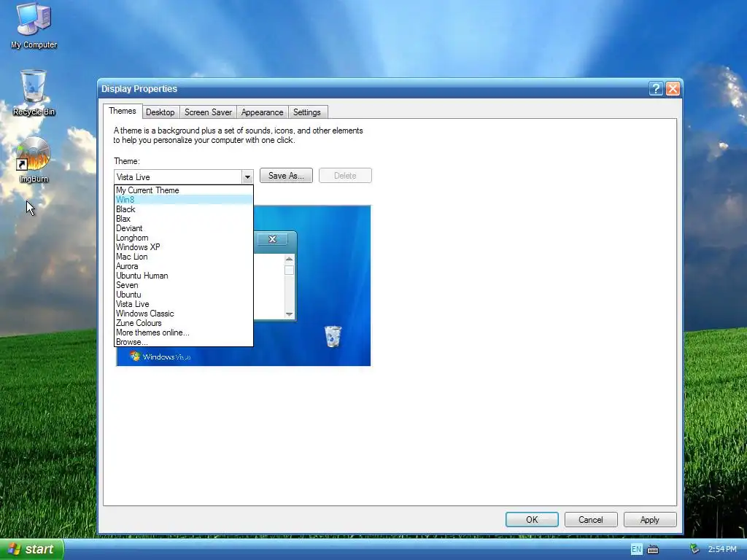Click the Apply button
This screenshot has width=747, height=560.
coord(650,519)
